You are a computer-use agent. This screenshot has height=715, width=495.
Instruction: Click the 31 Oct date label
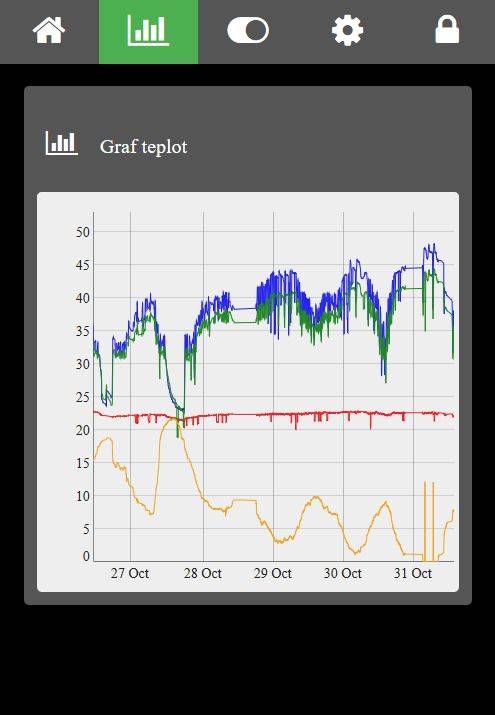click(413, 573)
